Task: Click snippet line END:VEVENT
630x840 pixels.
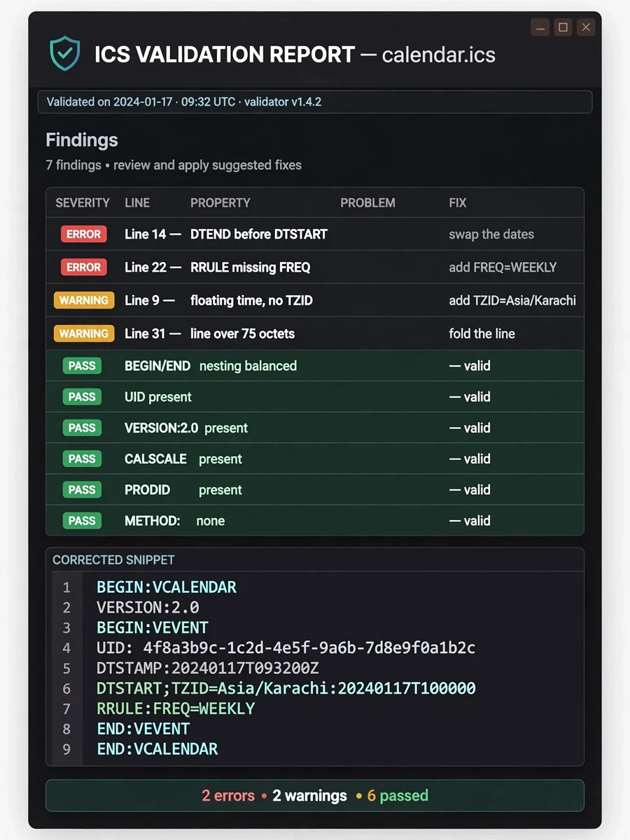Action: pos(143,729)
